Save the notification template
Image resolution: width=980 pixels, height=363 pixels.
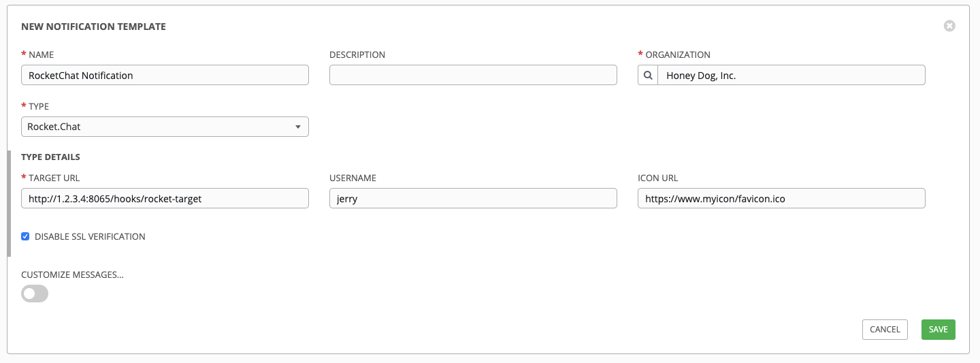coord(938,330)
